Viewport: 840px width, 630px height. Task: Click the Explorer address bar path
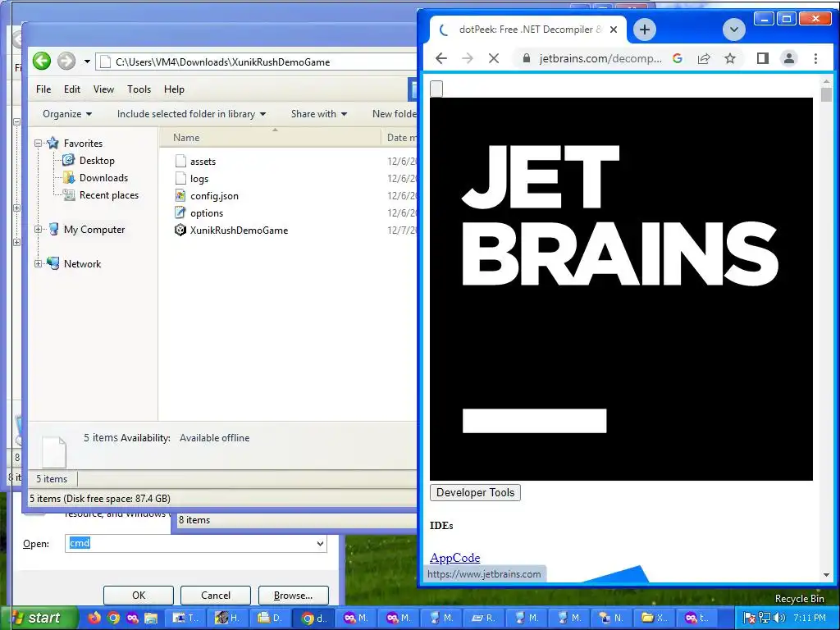(222, 62)
